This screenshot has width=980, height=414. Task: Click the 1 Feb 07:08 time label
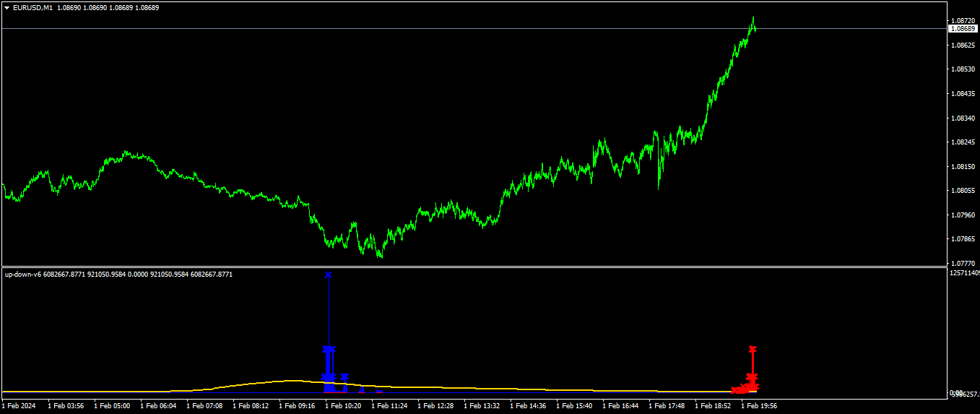pos(204,406)
